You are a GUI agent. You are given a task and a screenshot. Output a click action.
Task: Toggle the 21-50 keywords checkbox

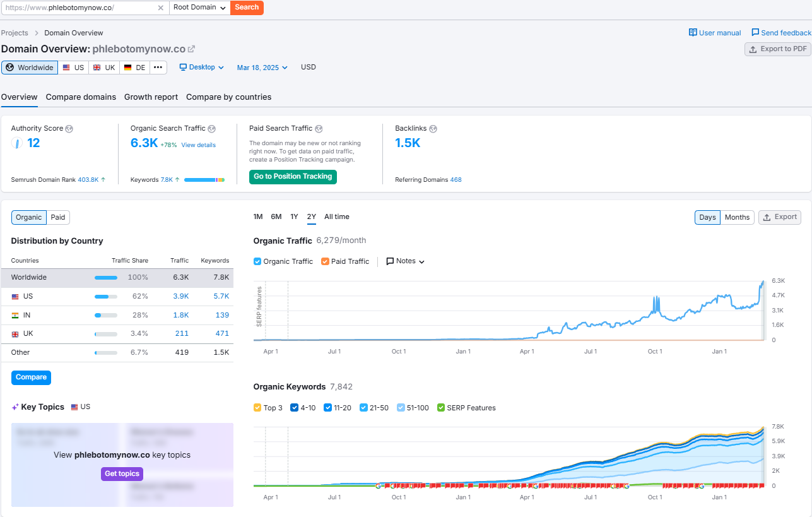coord(363,408)
